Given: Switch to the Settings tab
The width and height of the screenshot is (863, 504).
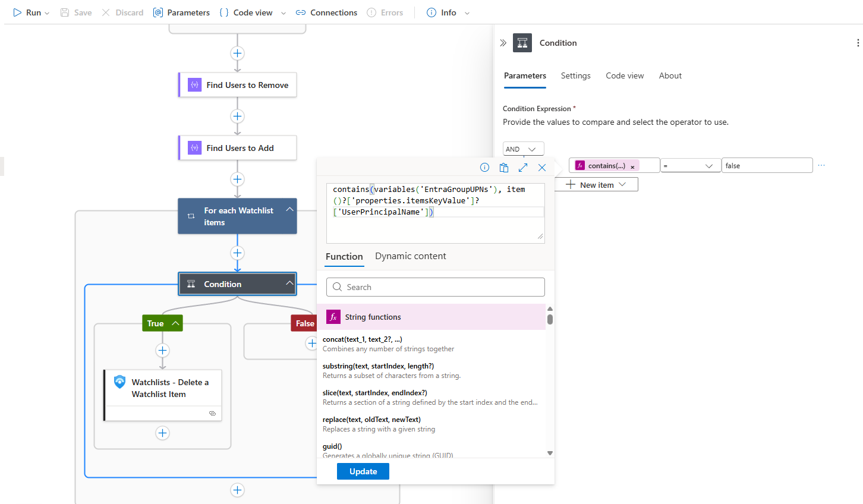Looking at the screenshot, I should click(x=575, y=75).
